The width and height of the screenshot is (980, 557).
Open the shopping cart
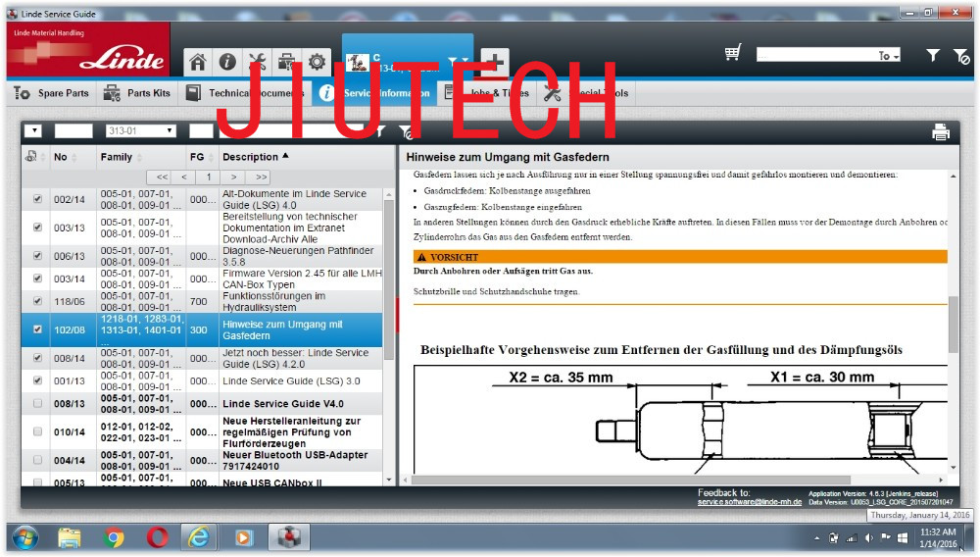click(x=733, y=54)
